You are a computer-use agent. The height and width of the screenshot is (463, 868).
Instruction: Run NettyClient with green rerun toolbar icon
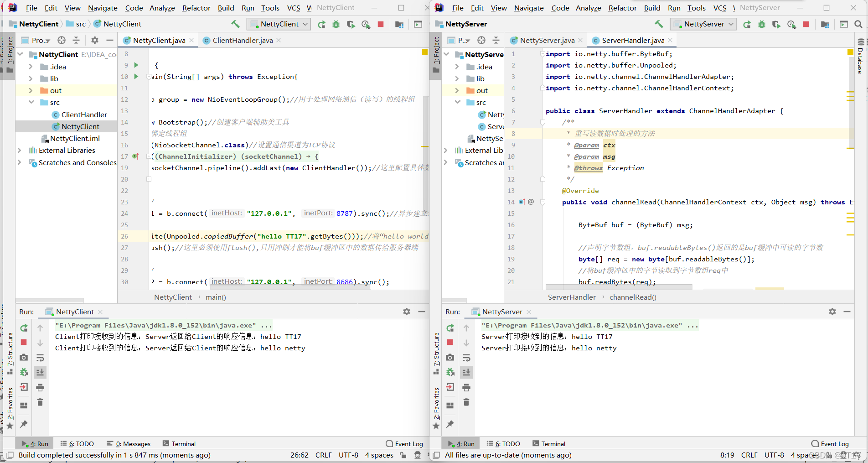tap(322, 25)
